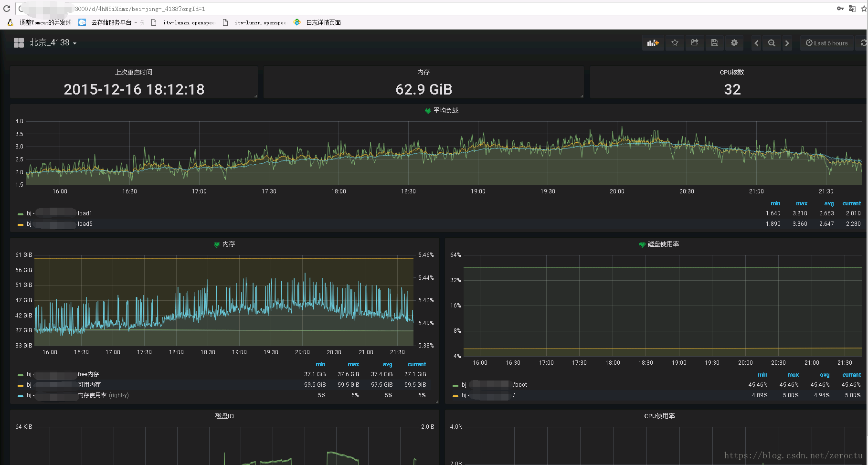Share the dashboard
Viewport: 868px width, 465px height.
695,43
